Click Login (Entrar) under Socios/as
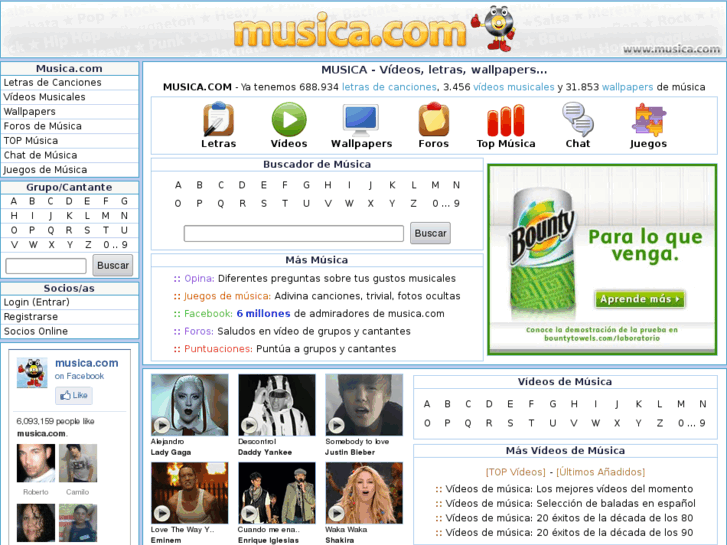The height and width of the screenshot is (545, 727). click(x=37, y=302)
